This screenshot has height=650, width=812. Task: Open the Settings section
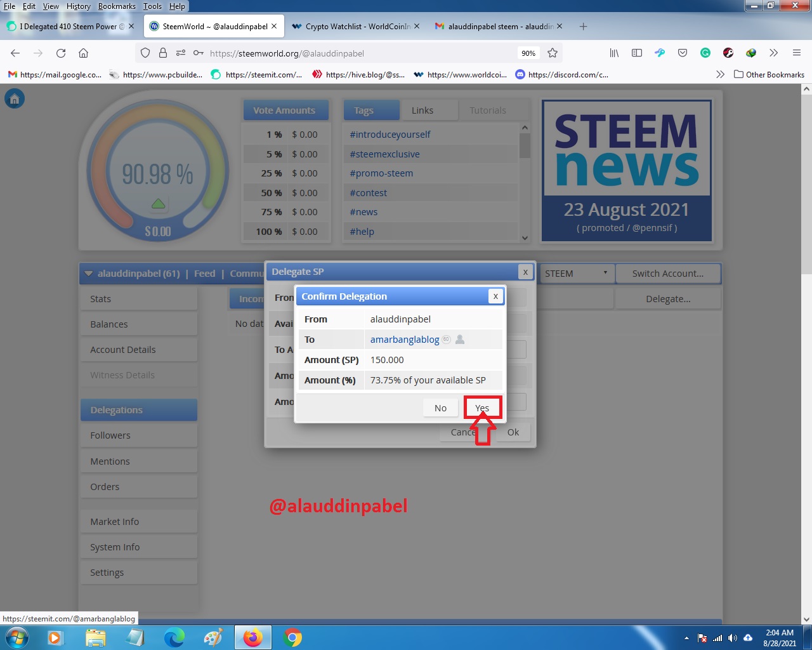point(139,573)
